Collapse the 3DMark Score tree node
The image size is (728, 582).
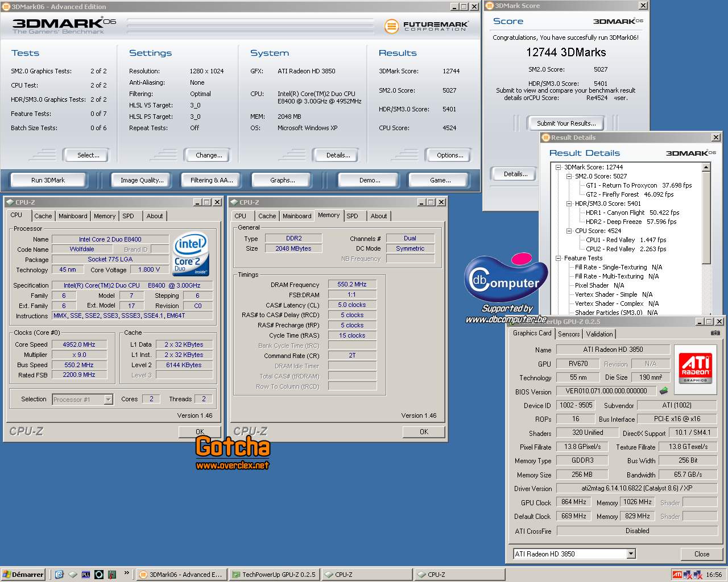click(558, 167)
